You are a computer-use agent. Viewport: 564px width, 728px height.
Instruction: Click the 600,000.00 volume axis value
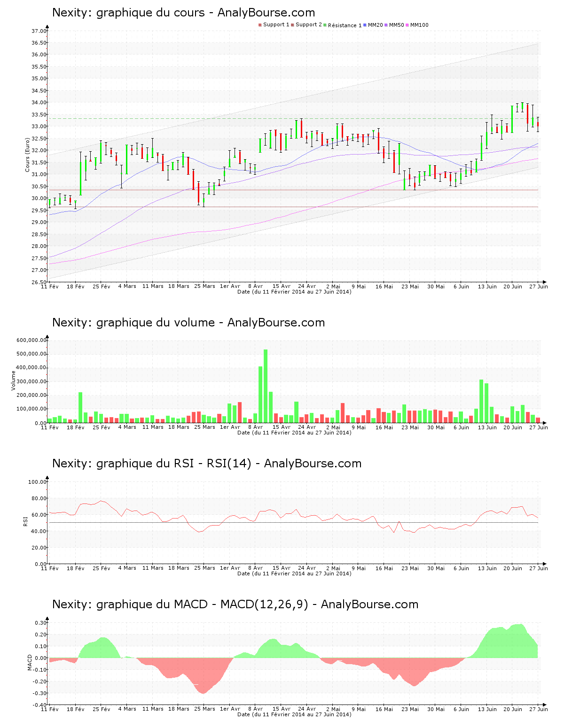(31, 340)
